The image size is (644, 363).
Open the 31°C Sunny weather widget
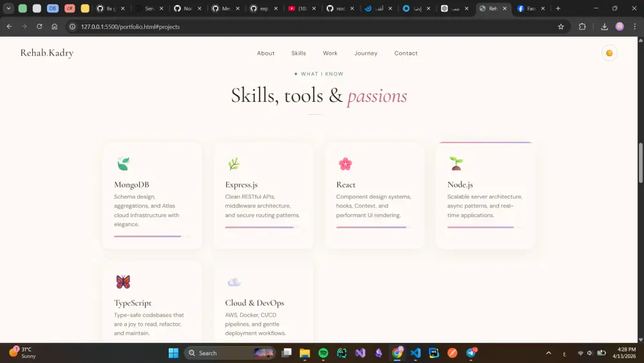pos(23,353)
